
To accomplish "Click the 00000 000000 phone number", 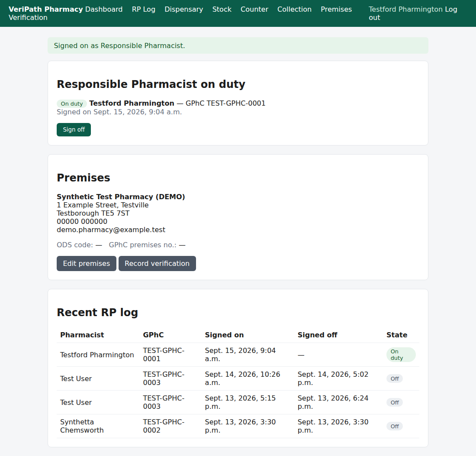I will click(82, 221).
